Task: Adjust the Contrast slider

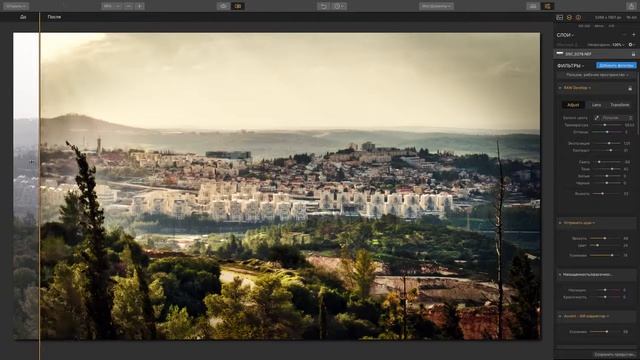Action: pos(606,150)
